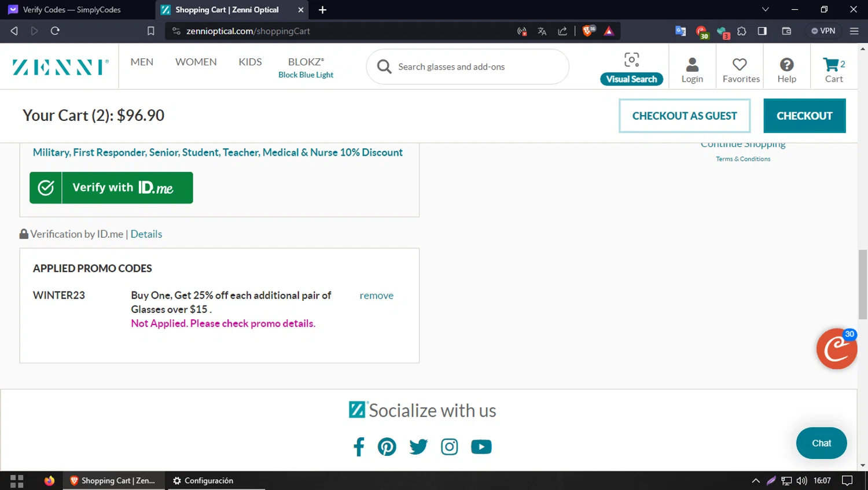Open Zenni YouTube channel icon

[x=481, y=447]
